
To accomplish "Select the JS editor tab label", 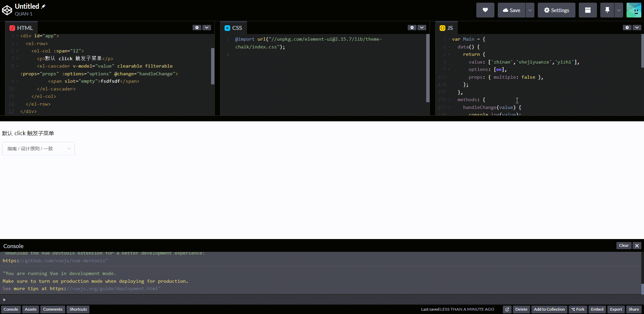I will (x=446, y=28).
